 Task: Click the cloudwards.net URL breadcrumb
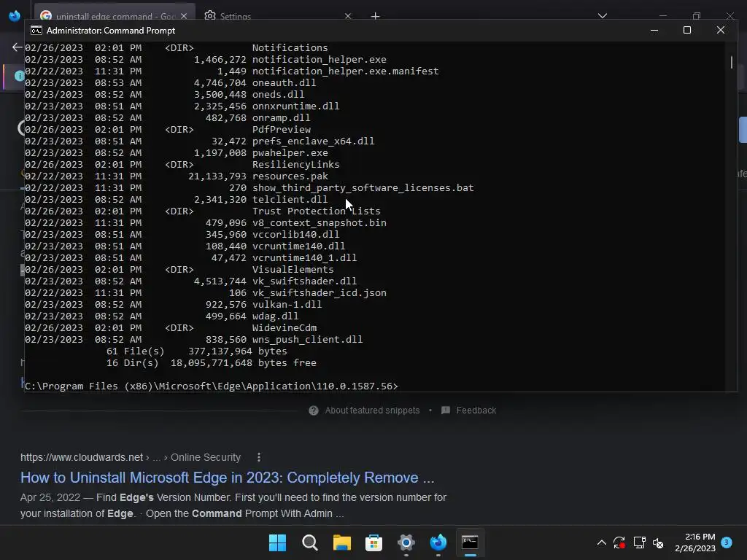point(130,457)
